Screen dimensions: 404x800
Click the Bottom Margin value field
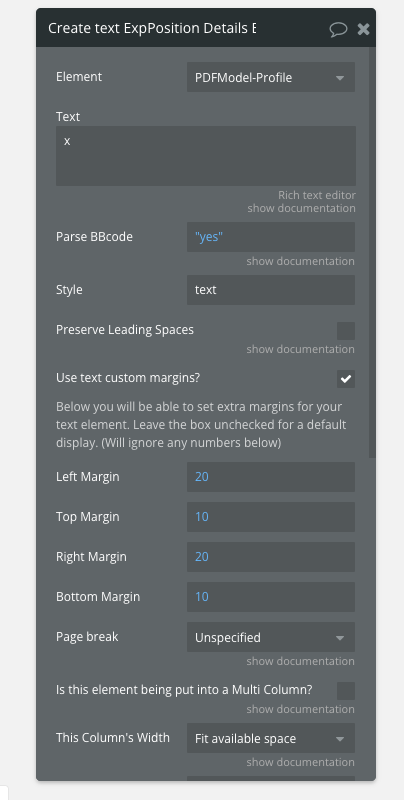(x=271, y=597)
